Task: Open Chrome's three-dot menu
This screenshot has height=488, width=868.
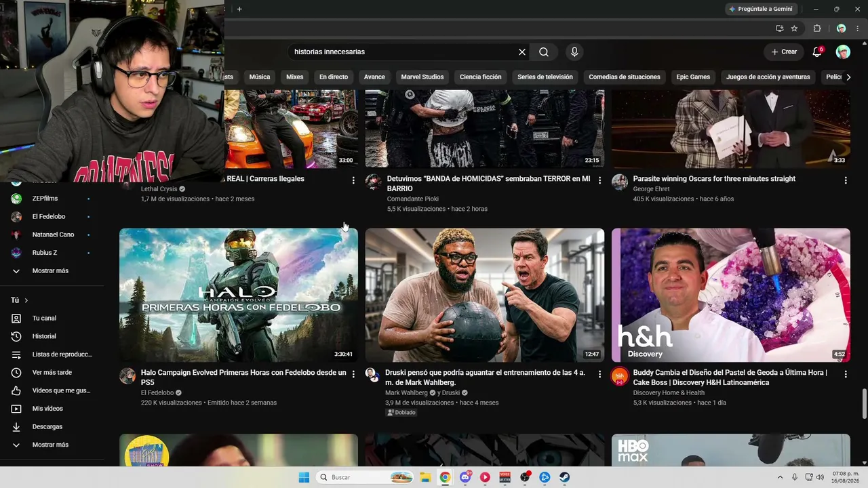Action: coord(858,28)
